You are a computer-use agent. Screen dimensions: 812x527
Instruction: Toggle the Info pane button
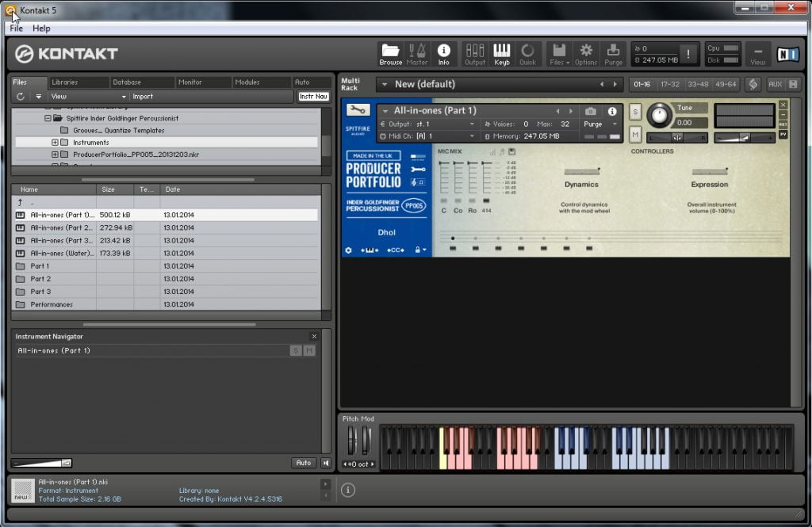click(x=444, y=55)
